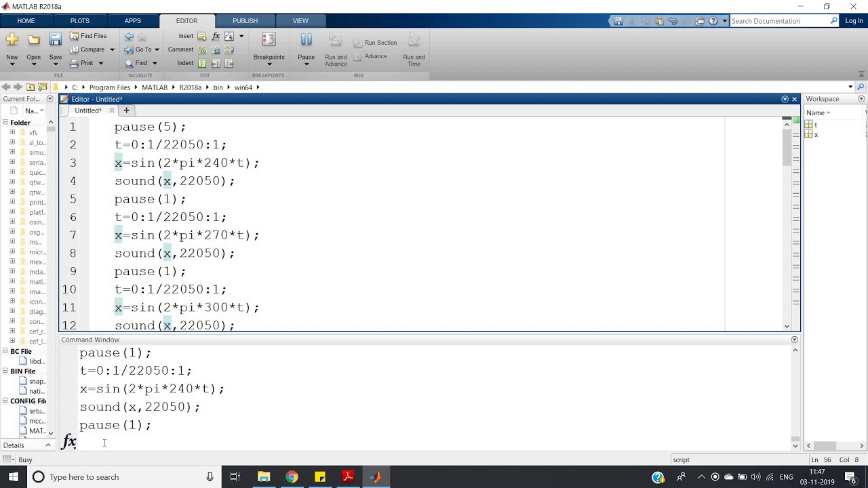Click the Log In button

point(854,21)
